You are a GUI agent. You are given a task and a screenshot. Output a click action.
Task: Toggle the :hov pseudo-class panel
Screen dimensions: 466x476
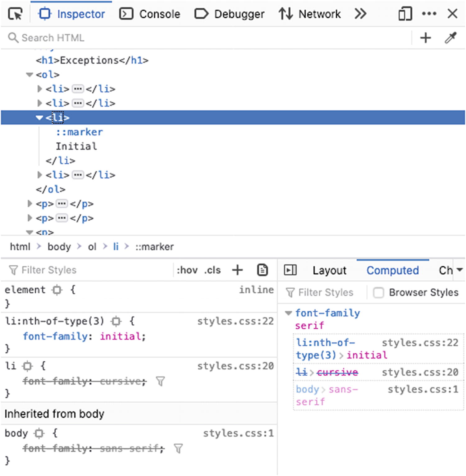(x=187, y=270)
